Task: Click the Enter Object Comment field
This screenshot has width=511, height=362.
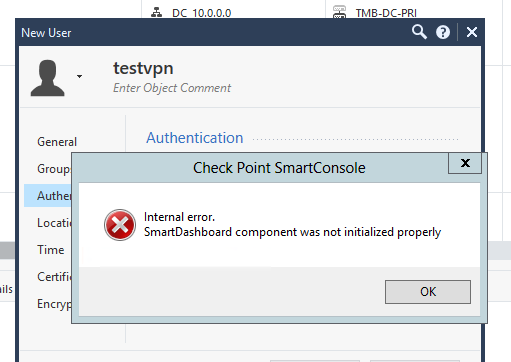Action: pyautogui.click(x=172, y=88)
